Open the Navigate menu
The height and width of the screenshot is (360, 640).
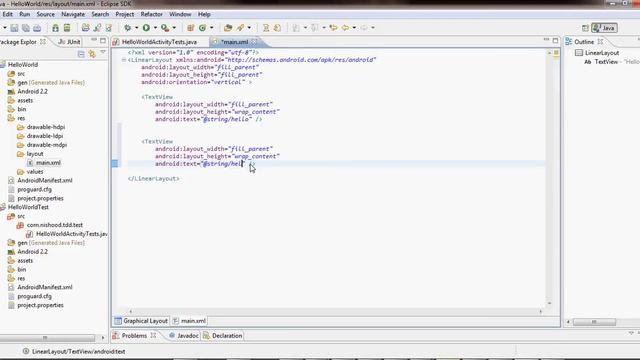tap(73, 14)
